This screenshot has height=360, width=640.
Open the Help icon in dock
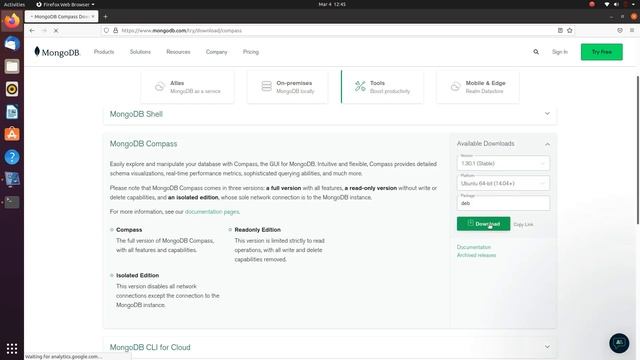click(x=12, y=157)
